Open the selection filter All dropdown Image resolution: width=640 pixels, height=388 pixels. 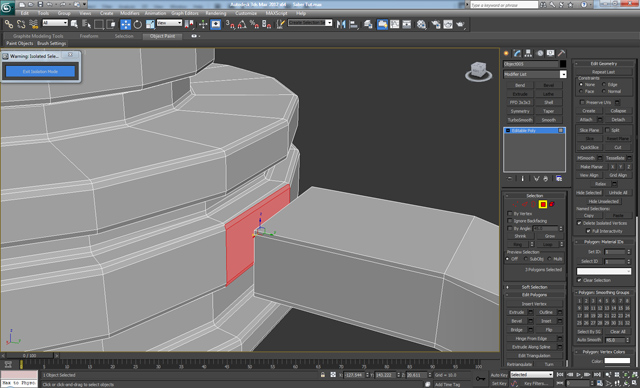(55, 23)
